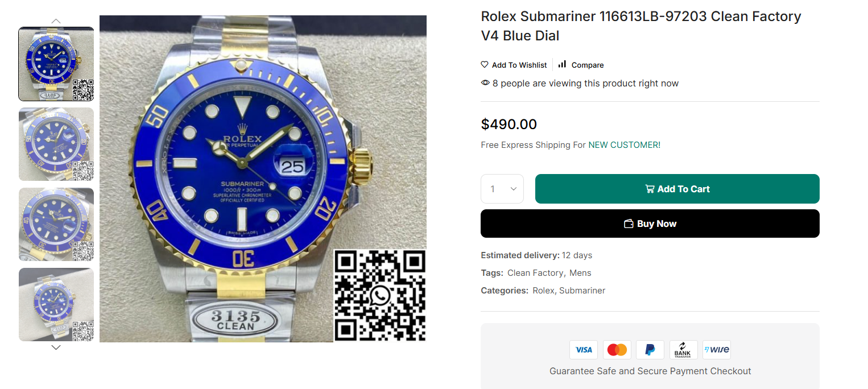The image size is (868, 389).
Task: Select the first watch thumbnail
Action: pos(56,64)
